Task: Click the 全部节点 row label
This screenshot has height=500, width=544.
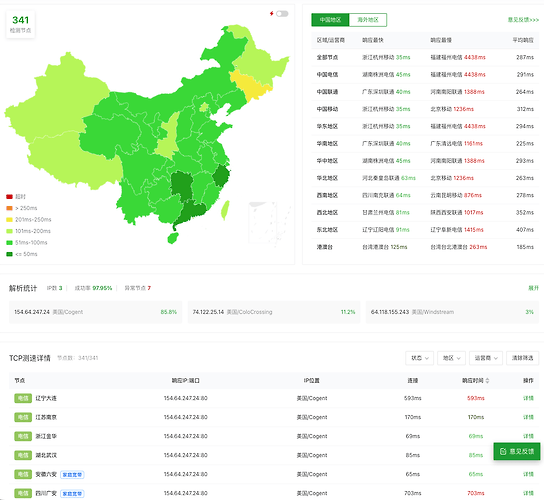Action: point(327,57)
